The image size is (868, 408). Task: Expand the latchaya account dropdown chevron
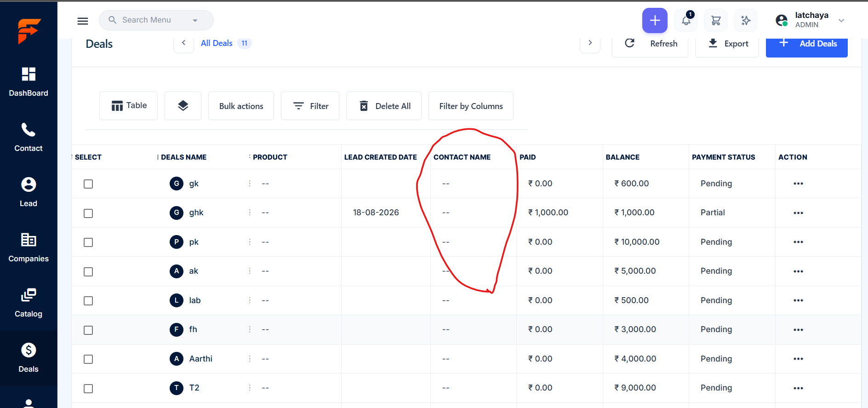[x=841, y=20]
